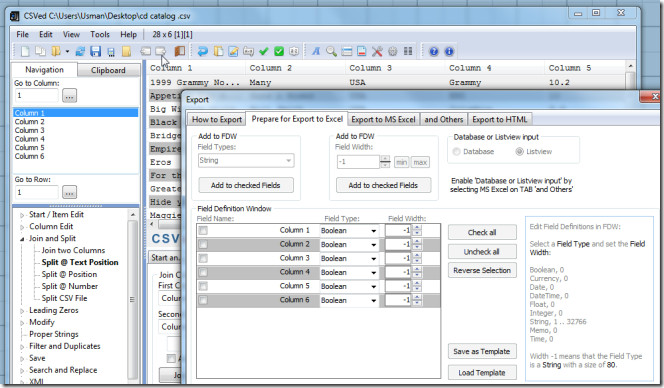The height and width of the screenshot is (388, 664).
Task: Click the New file toolbar icon
Action: pyautogui.click(x=25, y=51)
